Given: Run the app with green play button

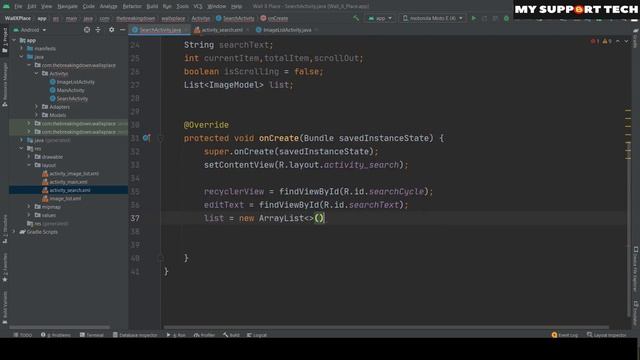Looking at the screenshot, I should pyautogui.click(x=473, y=18).
